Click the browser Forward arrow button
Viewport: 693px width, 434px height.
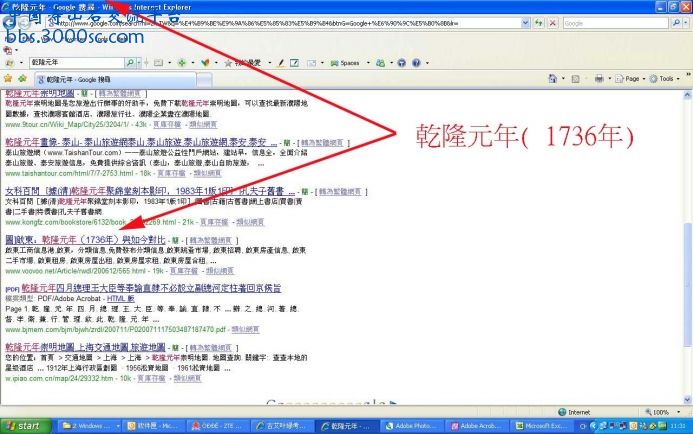(x=24, y=23)
